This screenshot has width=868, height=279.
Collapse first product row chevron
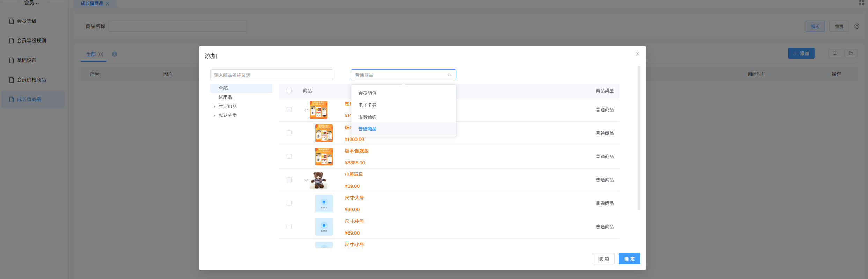(x=307, y=110)
